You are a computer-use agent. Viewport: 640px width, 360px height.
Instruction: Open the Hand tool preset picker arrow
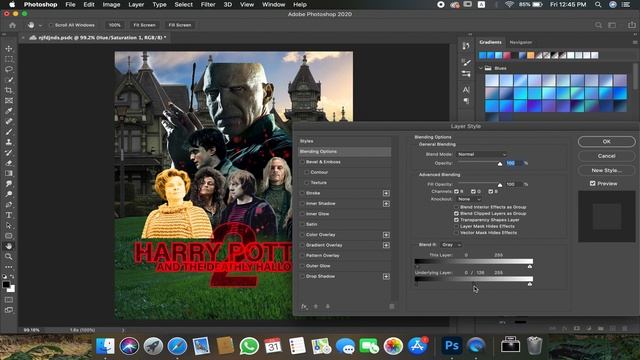coord(40,25)
